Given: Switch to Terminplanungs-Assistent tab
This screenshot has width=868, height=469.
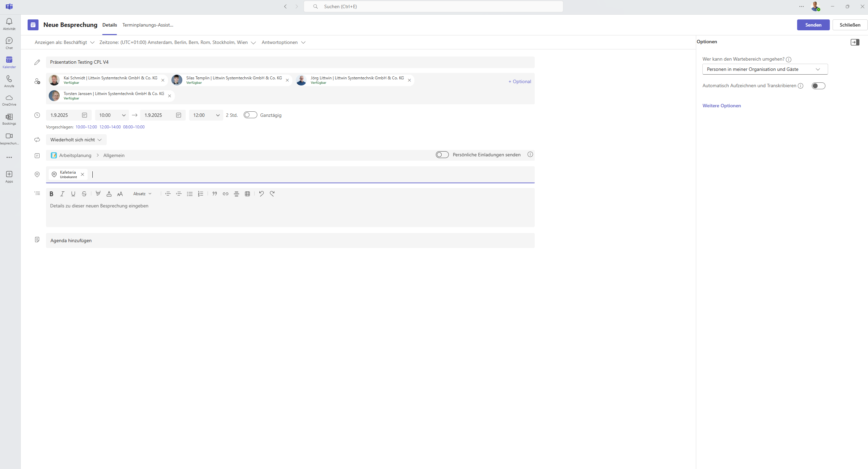Looking at the screenshot, I should [x=148, y=25].
